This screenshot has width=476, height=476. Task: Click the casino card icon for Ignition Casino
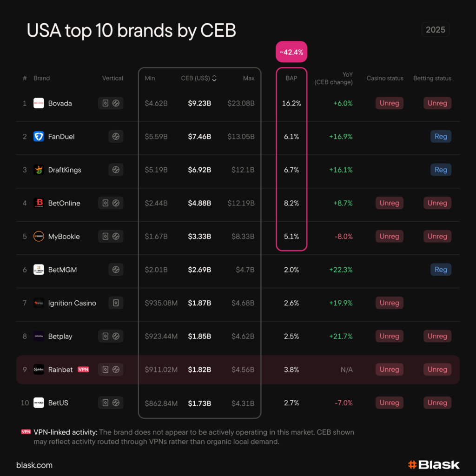tap(116, 303)
